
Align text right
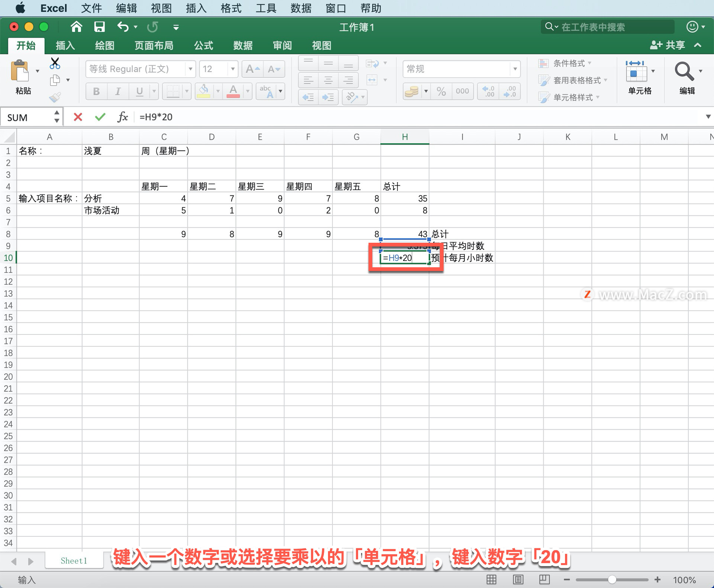point(348,80)
